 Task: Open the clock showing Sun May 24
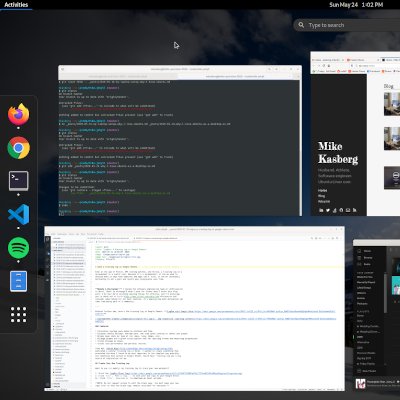(x=356, y=5)
